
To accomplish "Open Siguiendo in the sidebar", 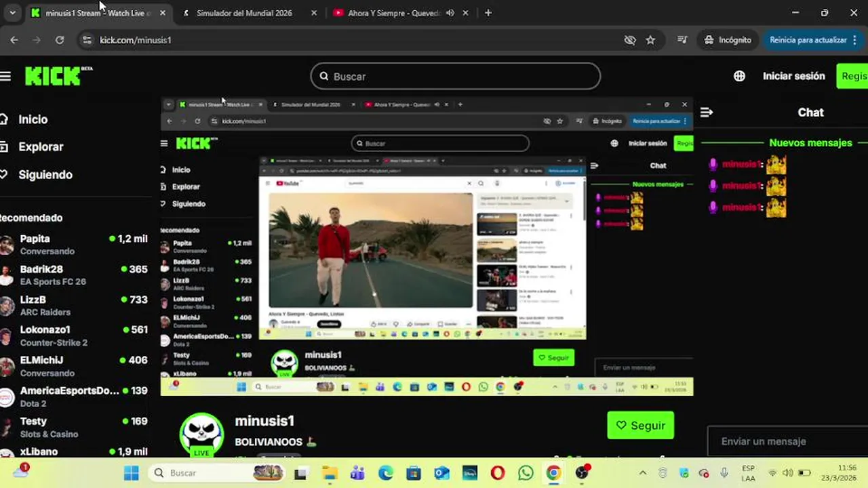I will click(45, 175).
